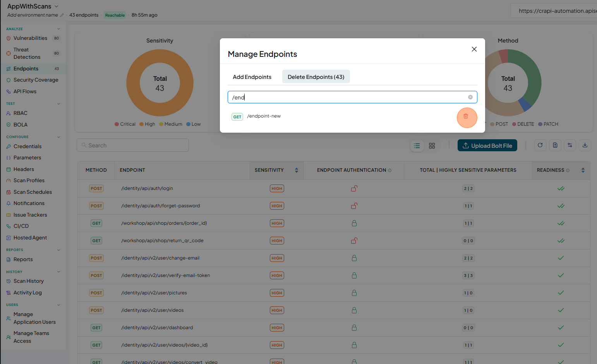The image size is (597, 364).
Task: Click the Upload Bolt File button
Action: pos(487,145)
